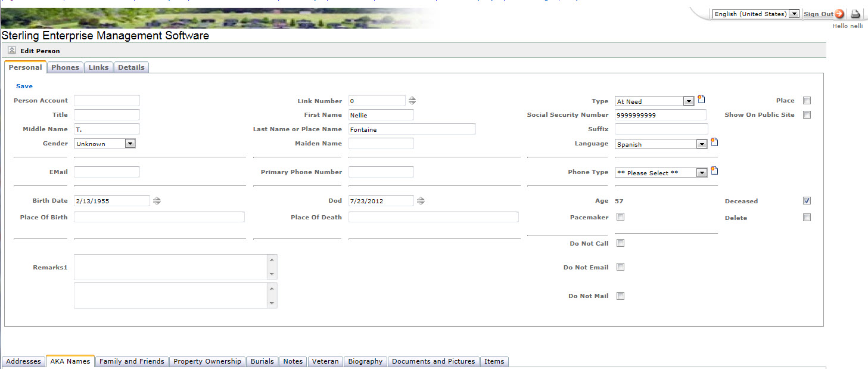Open the Gender dropdown
Viewport: 868px width, 369px height.
pos(105,144)
